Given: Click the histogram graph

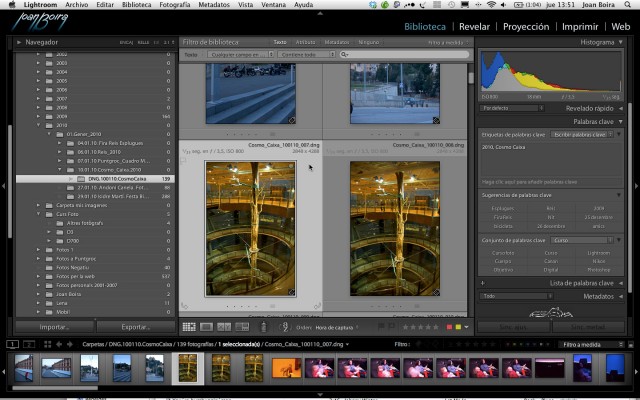Looking at the screenshot, I should click(x=551, y=71).
